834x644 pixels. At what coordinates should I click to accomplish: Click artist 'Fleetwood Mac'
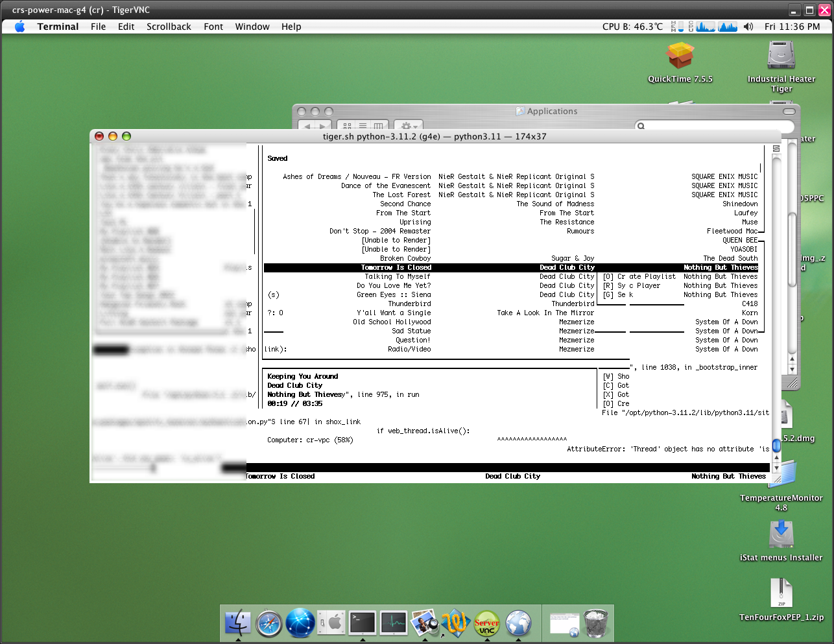tap(732, 231)
